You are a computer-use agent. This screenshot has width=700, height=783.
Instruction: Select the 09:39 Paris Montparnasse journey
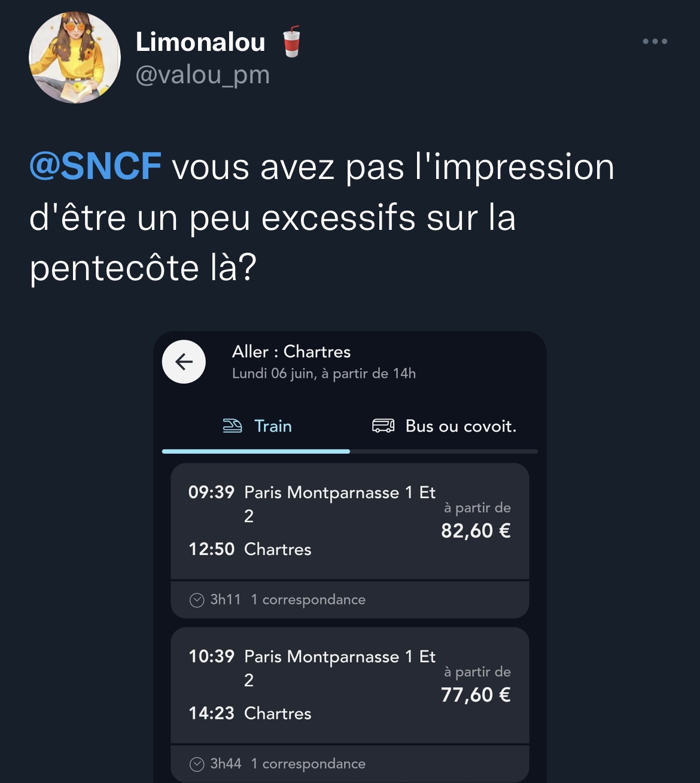311,520
